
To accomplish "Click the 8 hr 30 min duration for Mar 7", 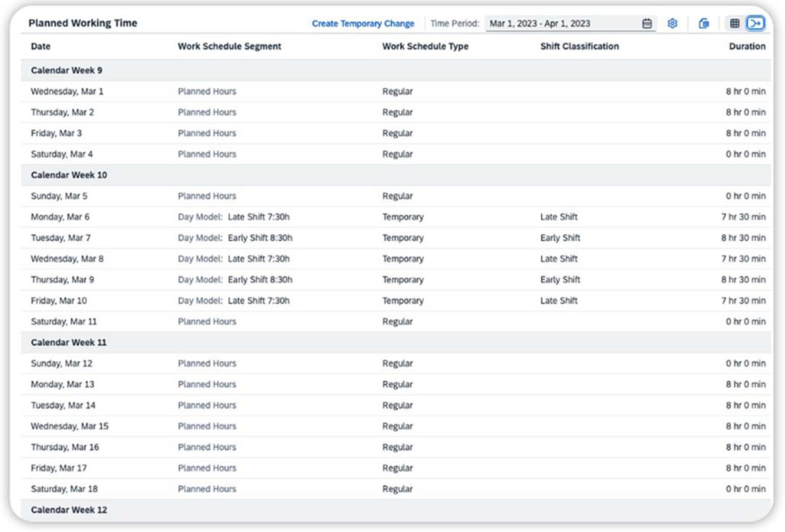I will pos(743,238).
